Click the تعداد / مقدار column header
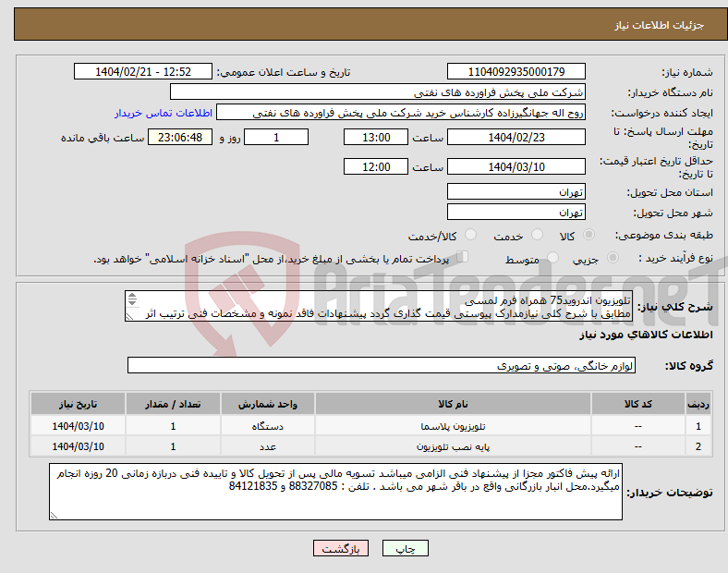 (173, 404)
